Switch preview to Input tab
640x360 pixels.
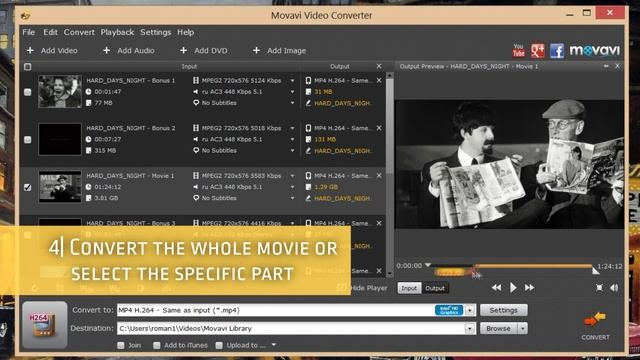coord(409,288)
